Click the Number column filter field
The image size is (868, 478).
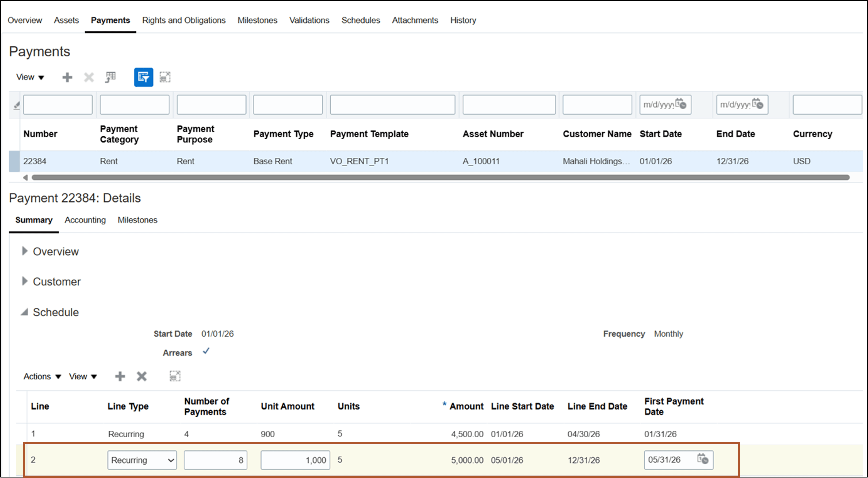[x=58, y=105]
